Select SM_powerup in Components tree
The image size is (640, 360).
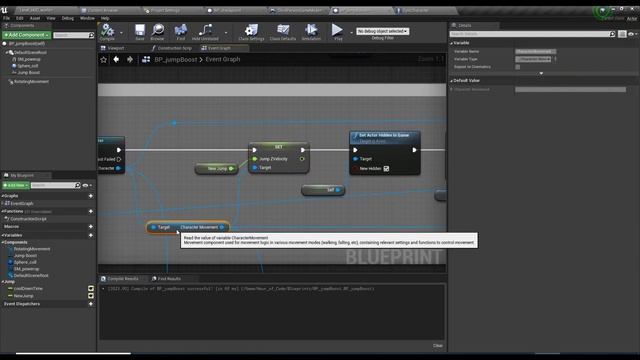[29, 59]
